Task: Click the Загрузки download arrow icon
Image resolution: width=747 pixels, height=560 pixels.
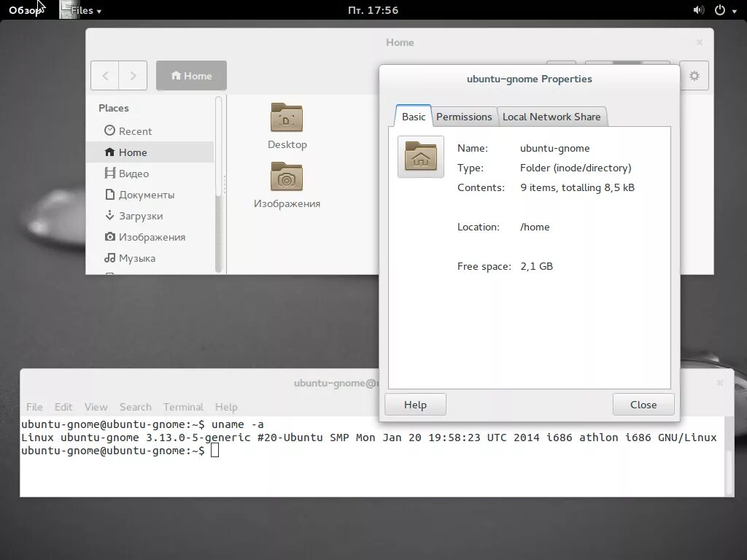Action: [x=109, y=215]
